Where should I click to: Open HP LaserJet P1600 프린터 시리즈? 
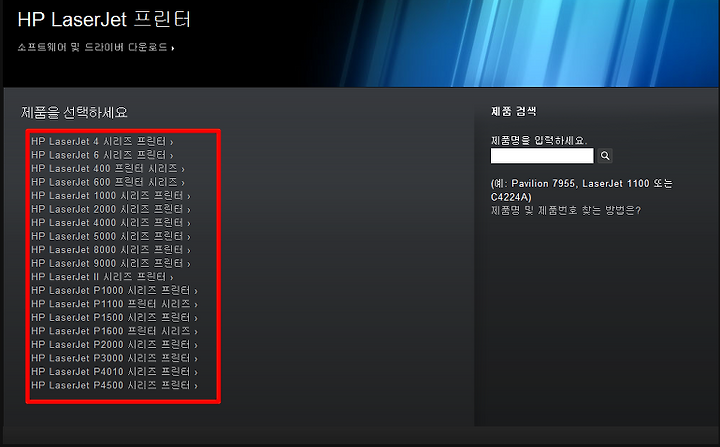point(114,331)
